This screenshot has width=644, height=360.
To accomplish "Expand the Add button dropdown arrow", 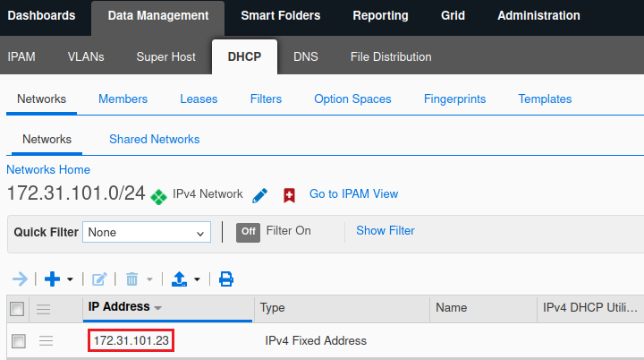I will [x=71, y=280].
